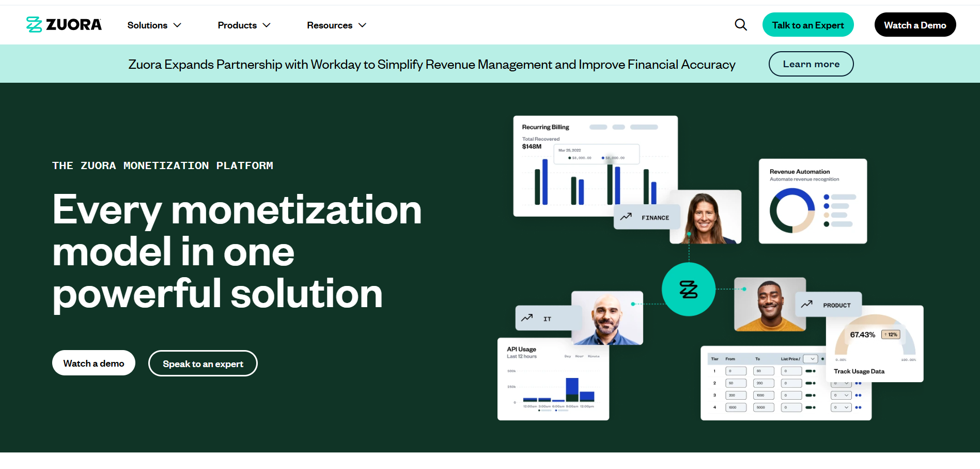The image size is (980, 469).
Task: Open the Solutions navigation item
Action: tap(147, 25)
